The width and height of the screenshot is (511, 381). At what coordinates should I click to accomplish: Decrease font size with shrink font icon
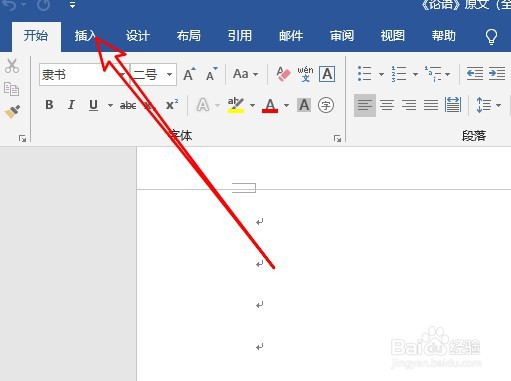point(211,74)
